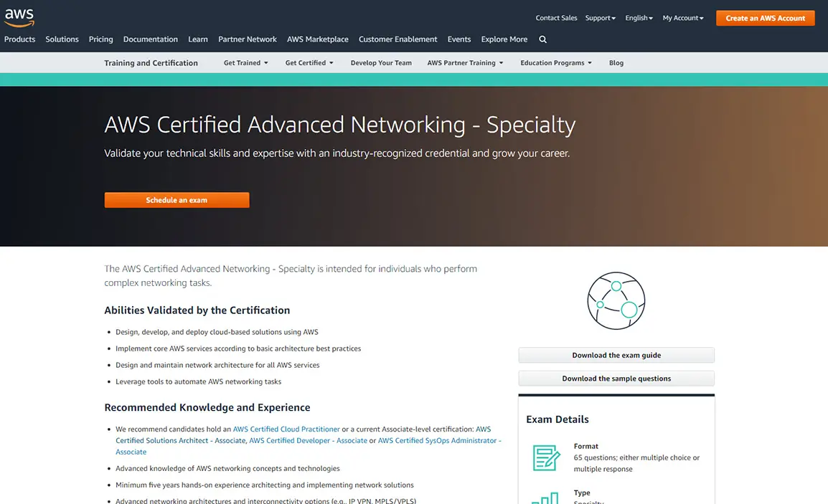
Task: Click the Minimum five years hands-on experience bullet
Action: (265, 485)
